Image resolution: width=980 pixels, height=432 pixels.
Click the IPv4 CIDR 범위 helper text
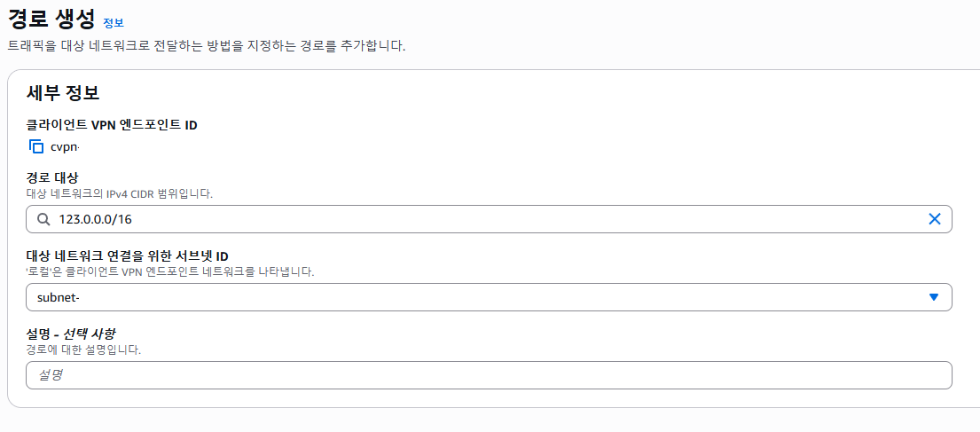120,193
